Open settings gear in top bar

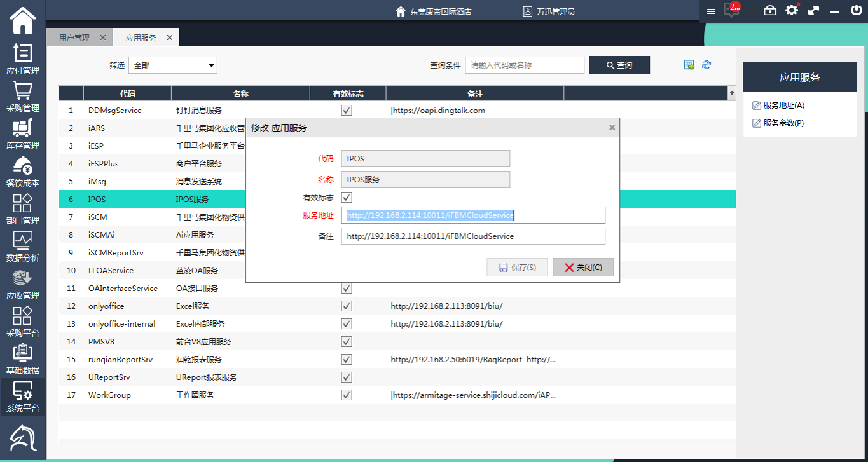791,11
